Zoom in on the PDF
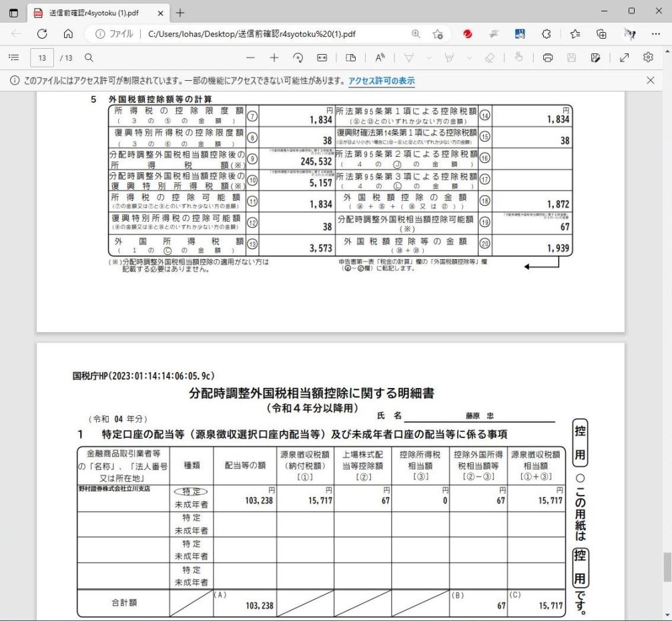The image size is (672, 621). tap(274, 58)
